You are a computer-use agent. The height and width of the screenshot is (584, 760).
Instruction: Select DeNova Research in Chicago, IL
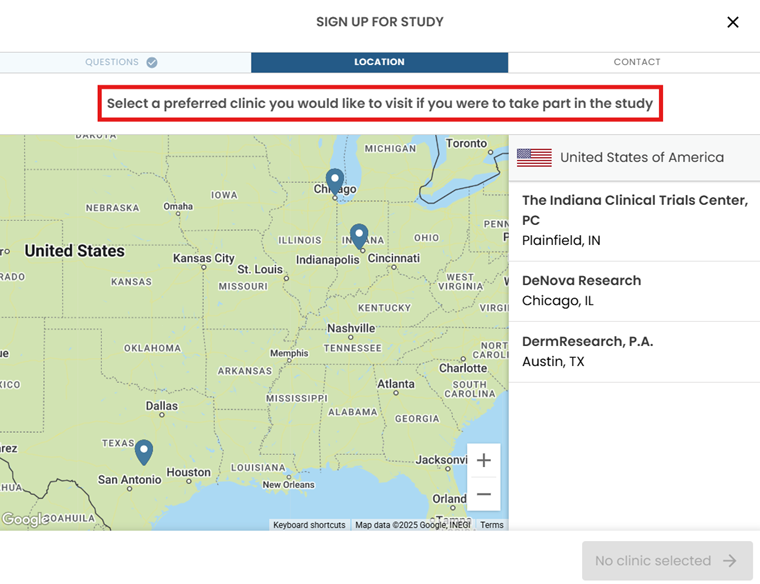pyautogui.click(x=634, y=291)
